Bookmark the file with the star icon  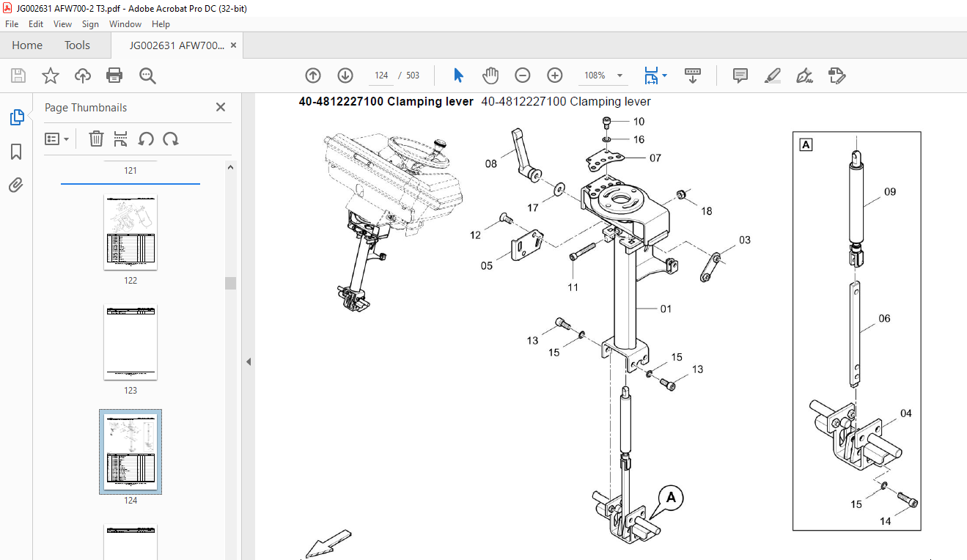tap(50, 75)
